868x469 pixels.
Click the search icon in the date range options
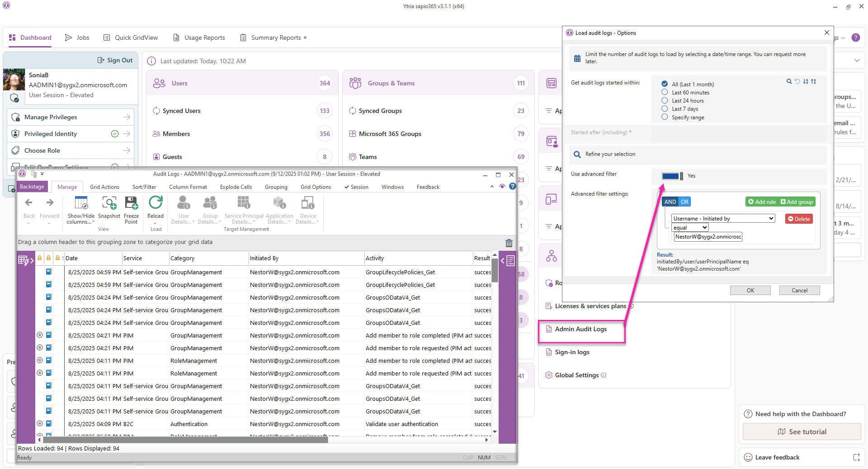[789, 81]
